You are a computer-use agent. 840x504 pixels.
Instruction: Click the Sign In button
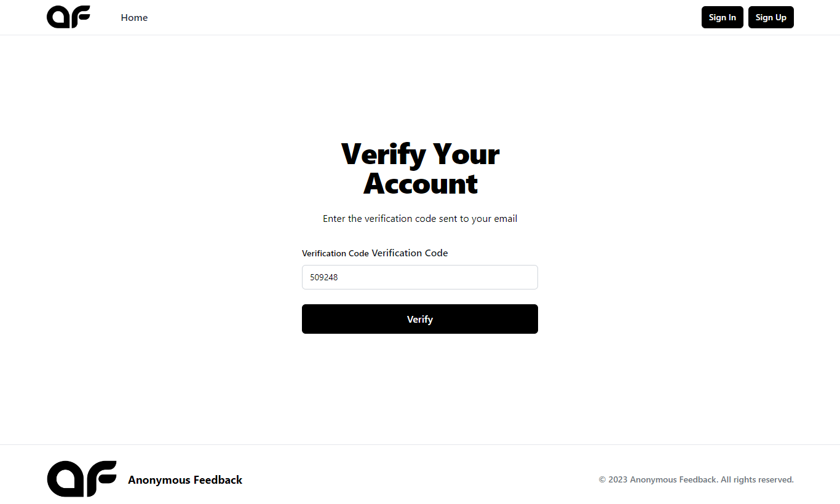(x=723, y=17)
